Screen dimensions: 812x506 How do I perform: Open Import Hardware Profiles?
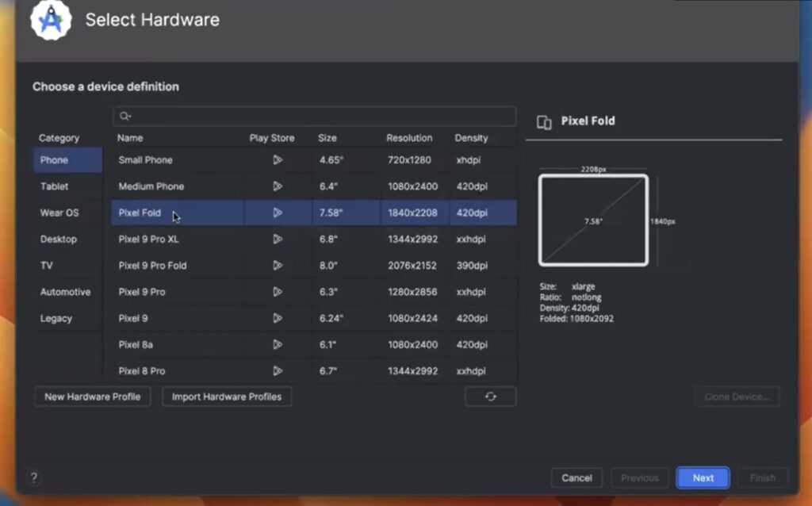click(x=227, y=396)
